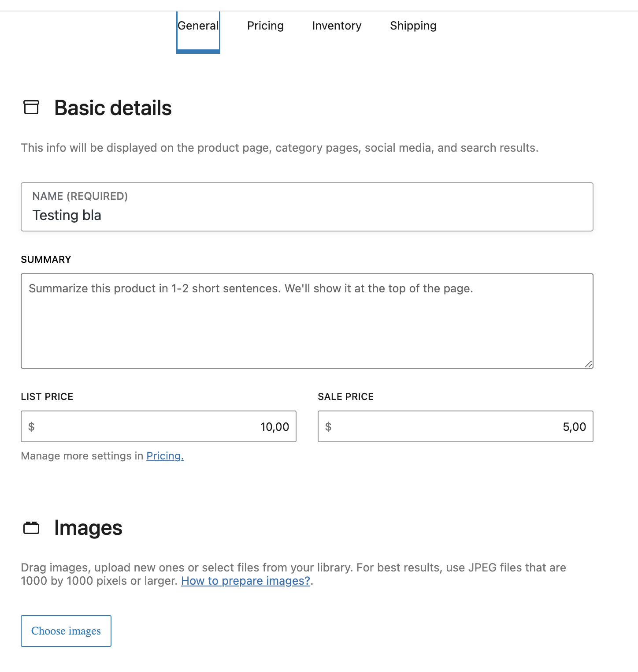Click the summary textarea resize handle

point(588,364)
